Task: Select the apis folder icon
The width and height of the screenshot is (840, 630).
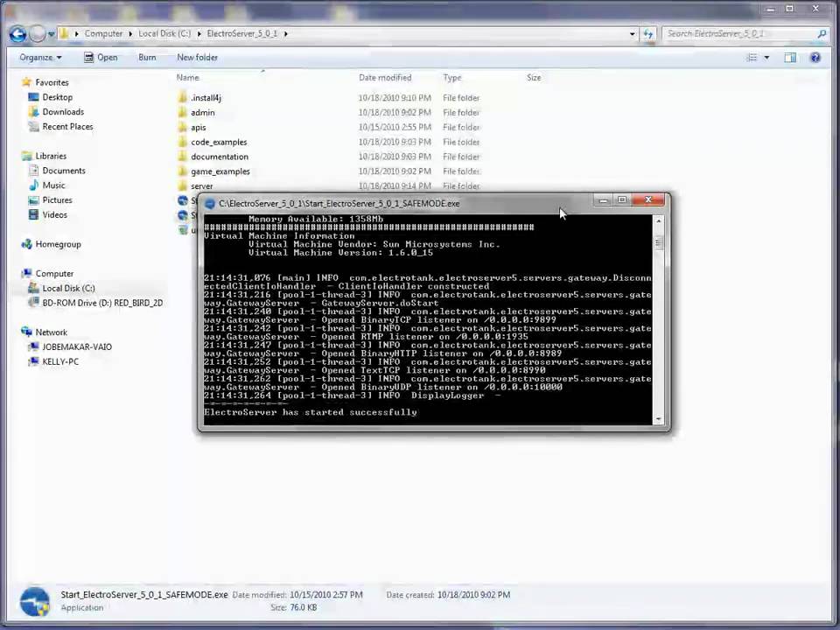Action: (x=182, y=127)
